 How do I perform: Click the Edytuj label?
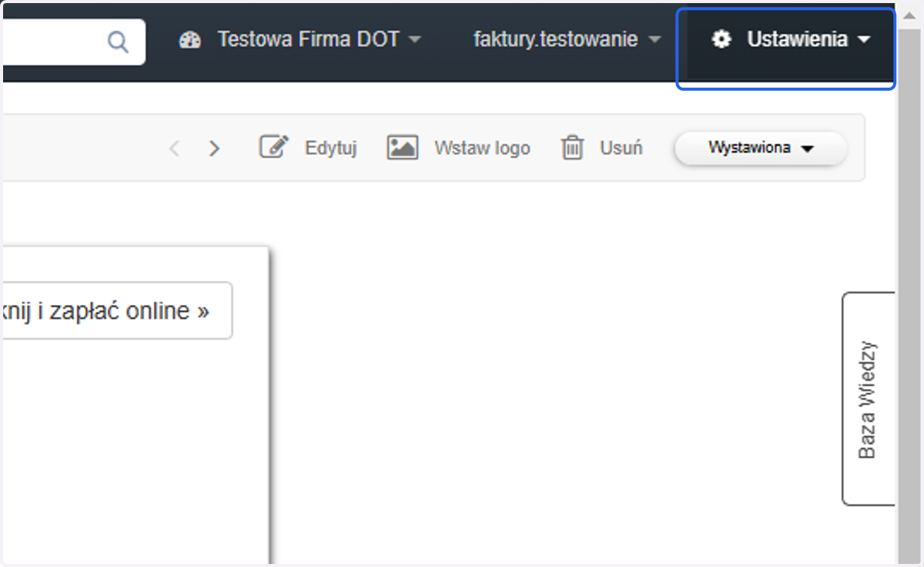pos(330,148)
